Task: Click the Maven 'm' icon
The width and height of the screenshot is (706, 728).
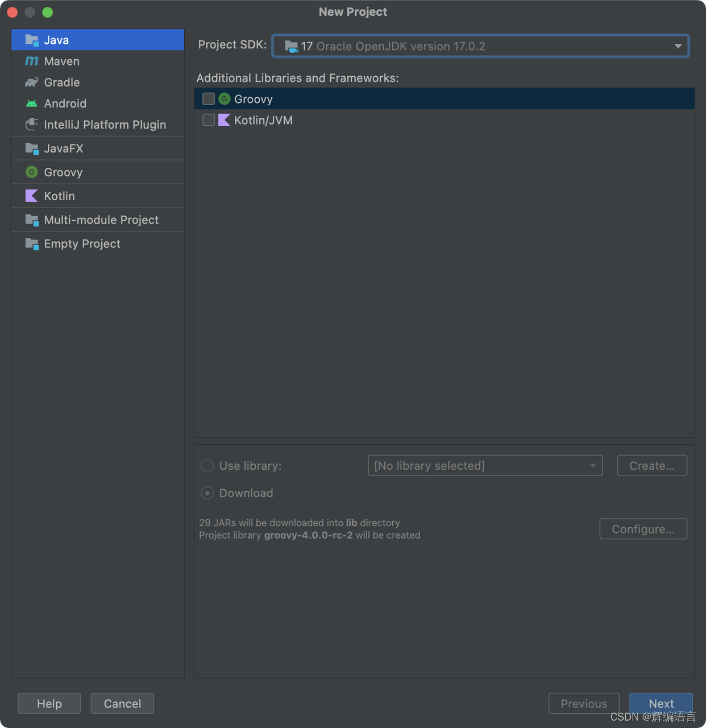Action: click(x=32, y=61)
